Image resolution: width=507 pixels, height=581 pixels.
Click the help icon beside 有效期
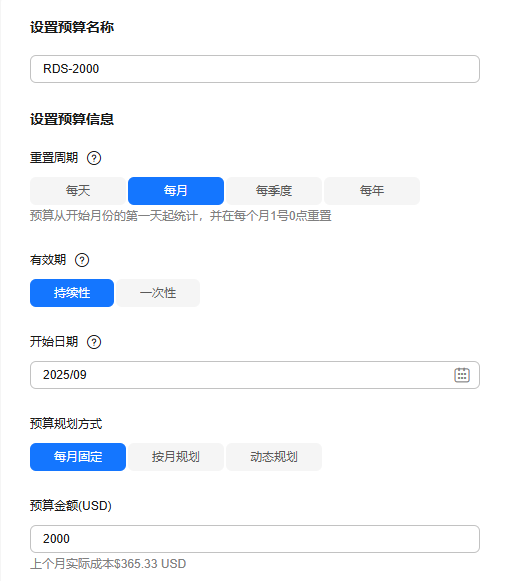(x=82, y=260)
